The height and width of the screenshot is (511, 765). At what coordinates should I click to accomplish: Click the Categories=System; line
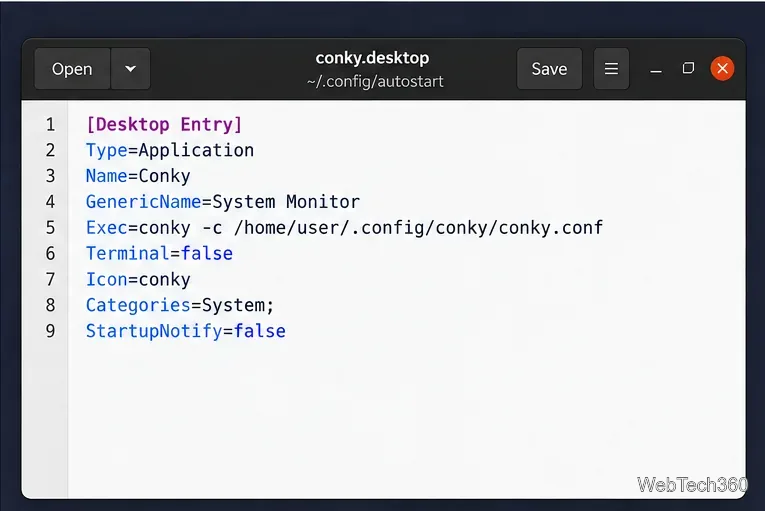180,306
